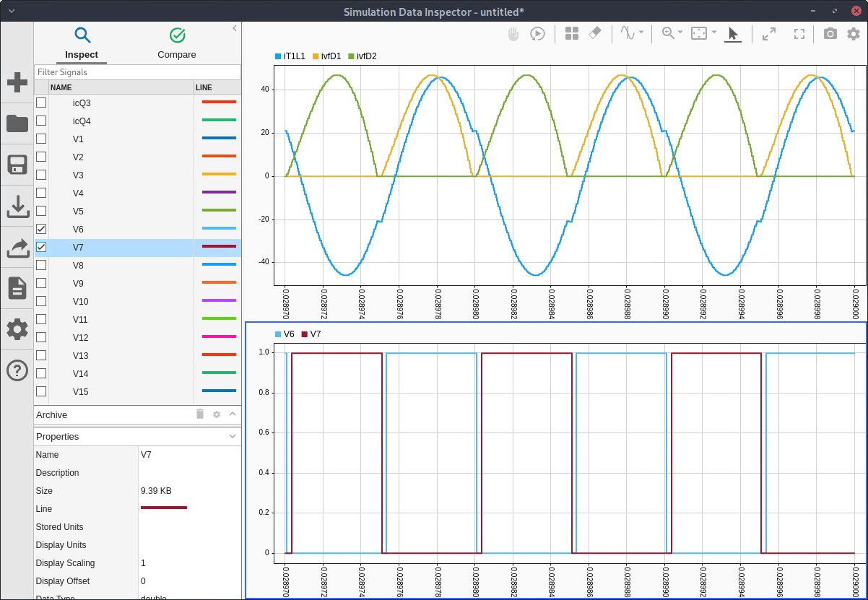The width and height of the screenshot is (868, 600).
Task: Click the expand plot view arrows icon
Action: coord(769,34)
